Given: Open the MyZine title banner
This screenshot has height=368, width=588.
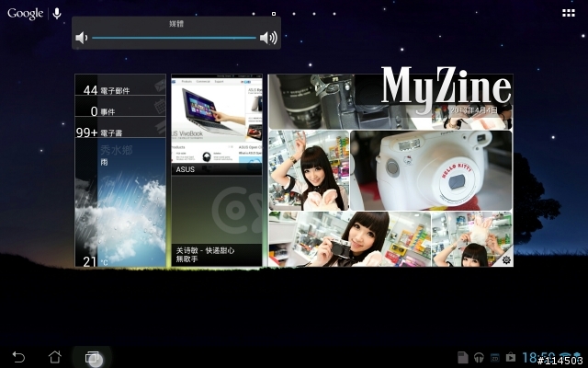Looking at the screenshot, I should point(446,88).
